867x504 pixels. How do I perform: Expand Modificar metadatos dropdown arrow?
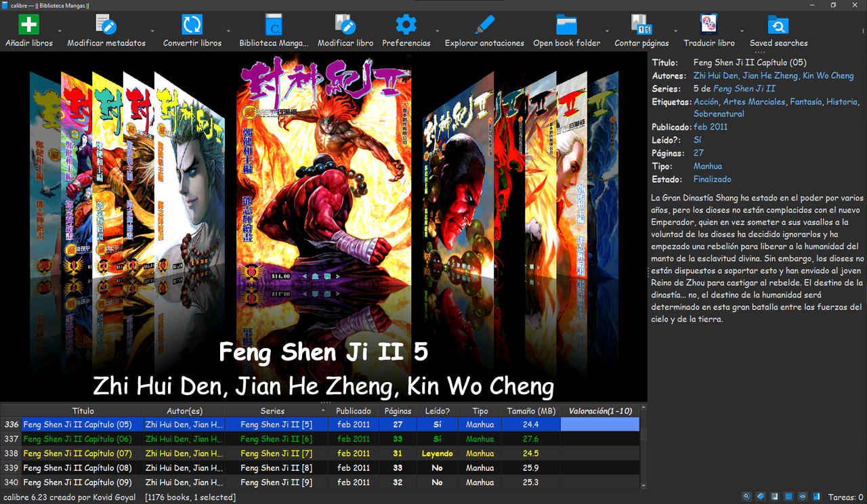(152, 31)
